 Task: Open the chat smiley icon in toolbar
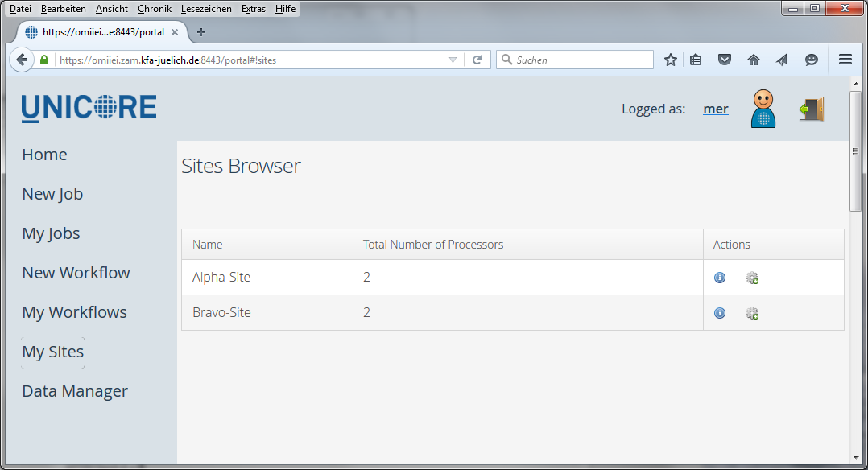[x=812, y=60]
